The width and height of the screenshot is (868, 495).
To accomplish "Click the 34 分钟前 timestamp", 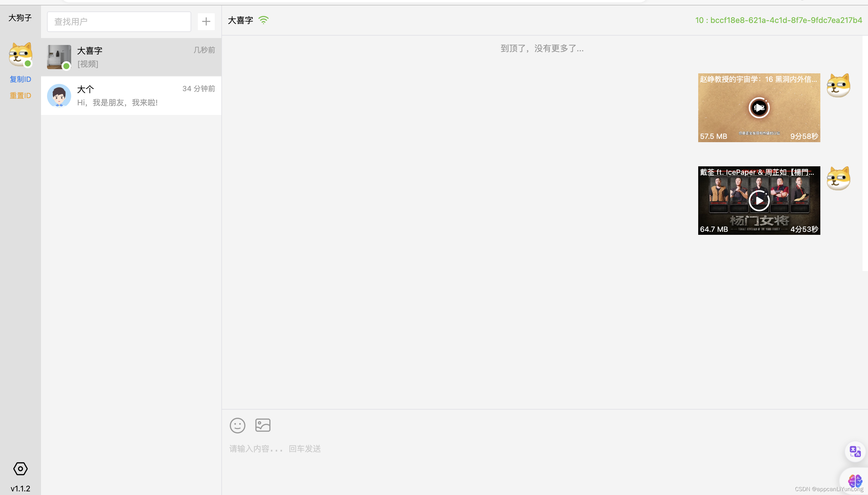I will click(199, 89).
